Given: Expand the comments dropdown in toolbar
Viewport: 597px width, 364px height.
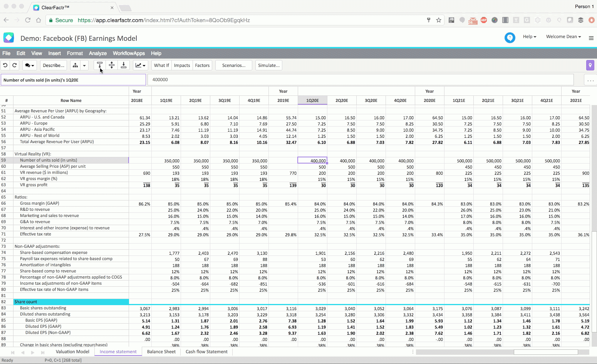Looking at the screenshot, I should coord(30,65).
